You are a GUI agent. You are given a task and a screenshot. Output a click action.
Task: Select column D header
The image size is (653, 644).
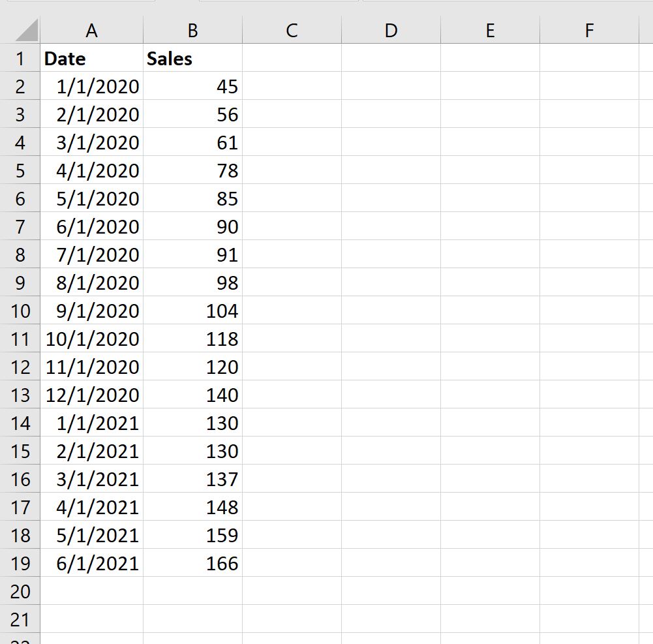pos(391,30)
